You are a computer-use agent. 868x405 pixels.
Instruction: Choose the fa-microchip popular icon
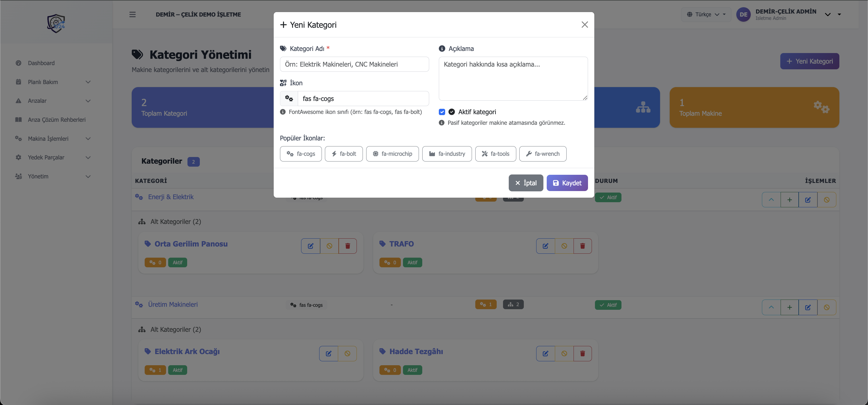tap(392, 154)
